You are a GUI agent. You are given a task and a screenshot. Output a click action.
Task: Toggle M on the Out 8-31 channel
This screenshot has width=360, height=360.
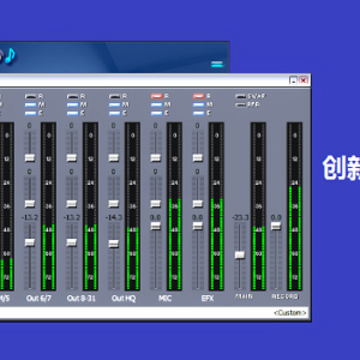[72, 105]
